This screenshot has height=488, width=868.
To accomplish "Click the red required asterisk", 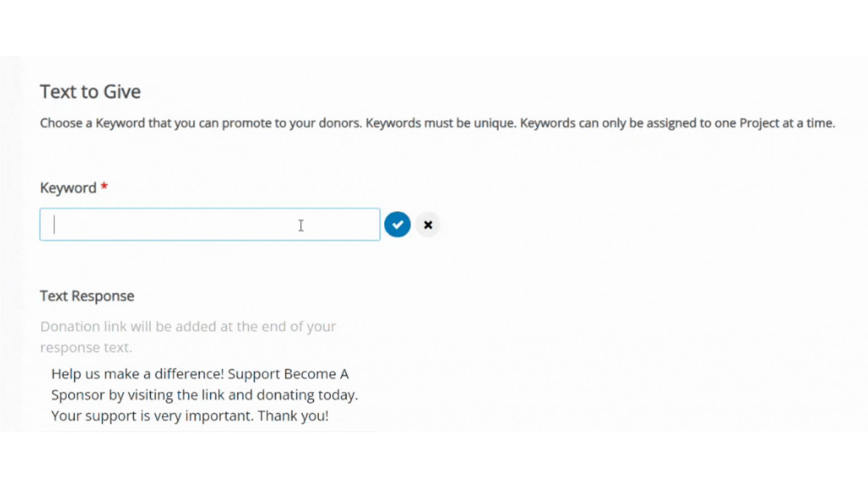I will point(104,186).
